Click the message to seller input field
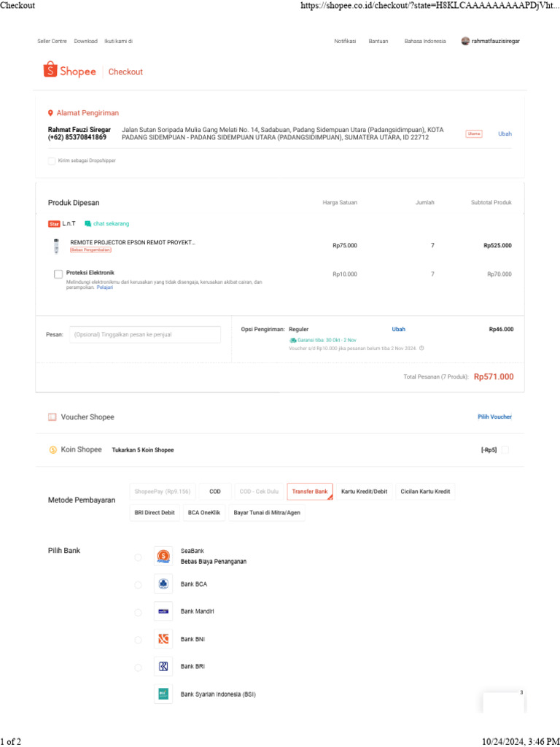 click(x=144, y=335)
